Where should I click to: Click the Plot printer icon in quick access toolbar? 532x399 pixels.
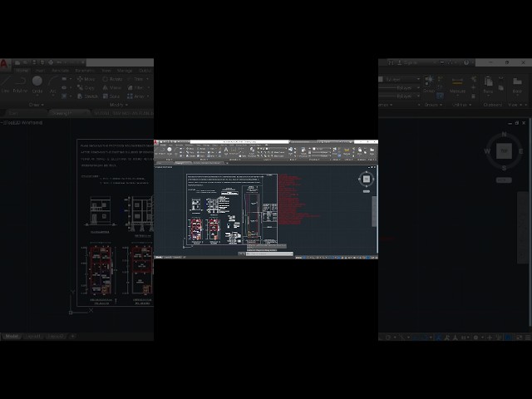(51, 62)
